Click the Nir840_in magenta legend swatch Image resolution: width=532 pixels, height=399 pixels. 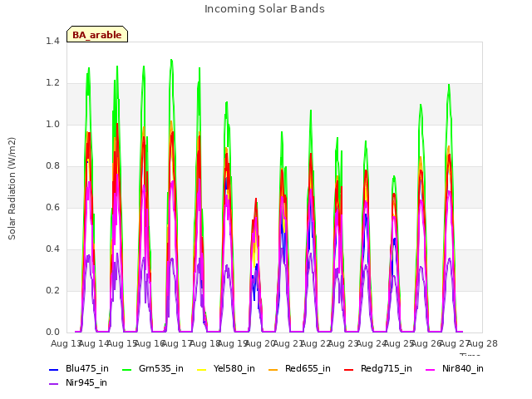431,370
